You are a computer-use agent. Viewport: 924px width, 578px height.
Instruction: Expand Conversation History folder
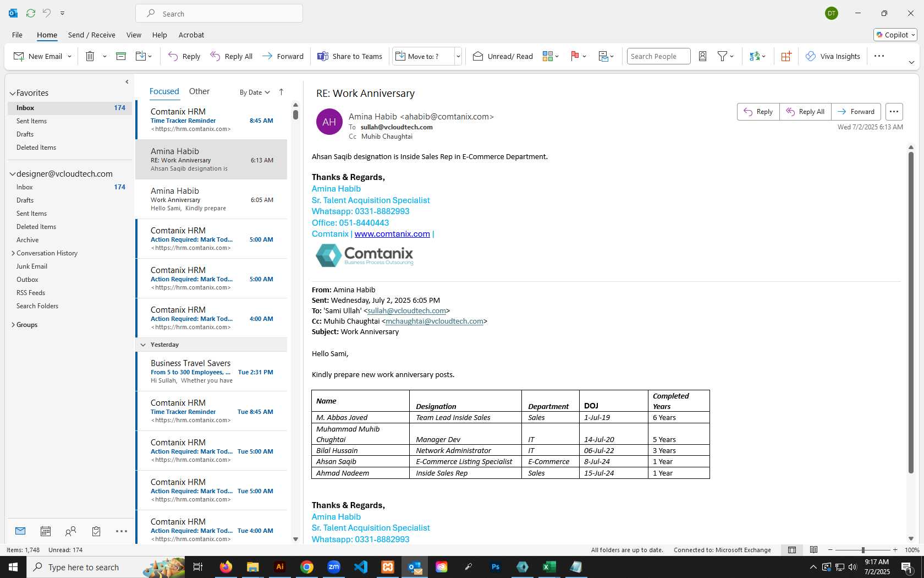pyautogui.click(x=13, y=253)
